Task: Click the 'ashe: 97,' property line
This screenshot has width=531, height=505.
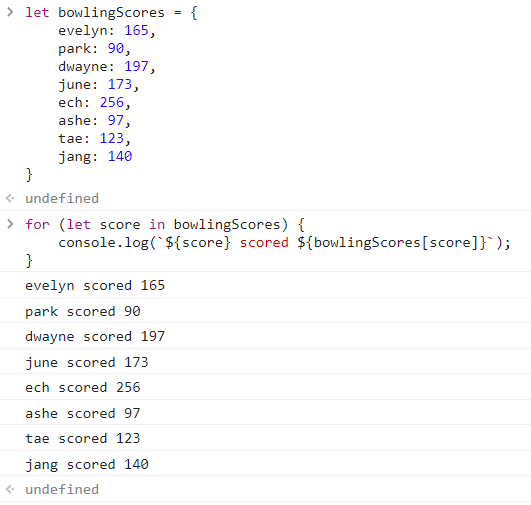Action: click(x=94, y=121)
